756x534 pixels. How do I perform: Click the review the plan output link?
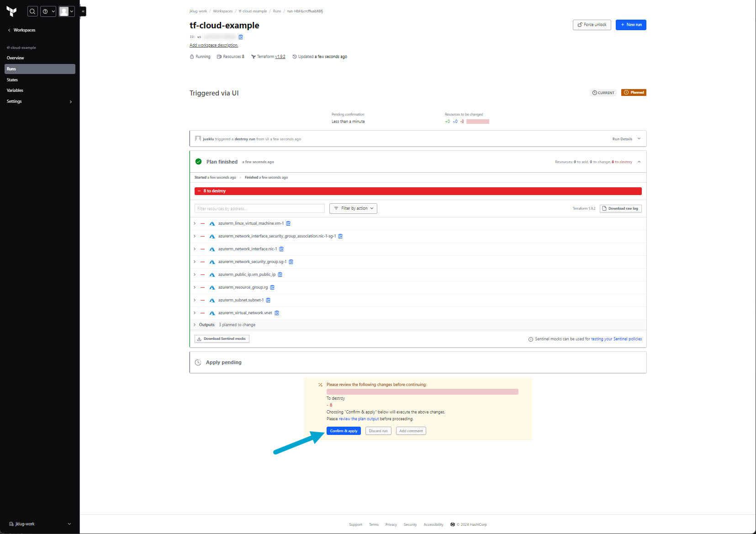359,419
